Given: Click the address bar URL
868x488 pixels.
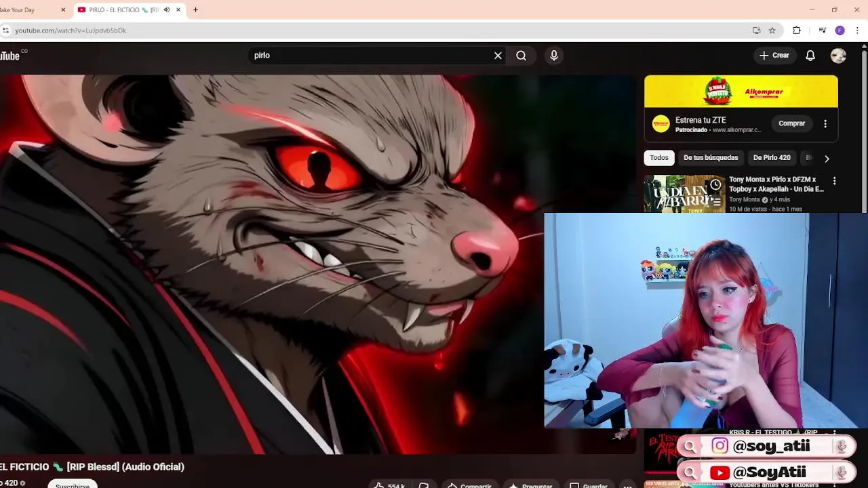Looking at the screenshot, I should coord(71,30).
